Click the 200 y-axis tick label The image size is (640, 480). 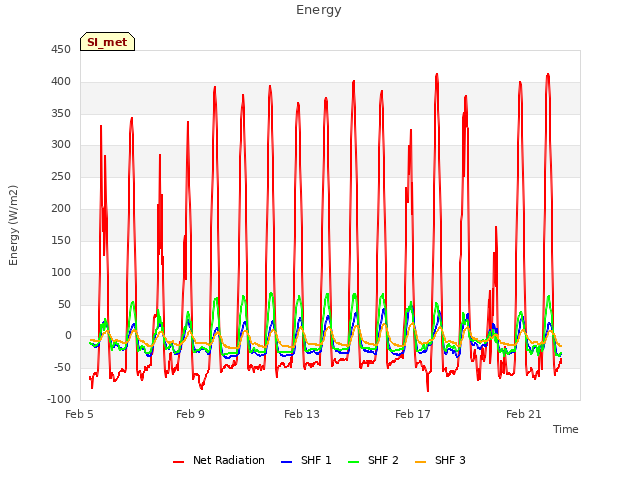coord(61,208)
